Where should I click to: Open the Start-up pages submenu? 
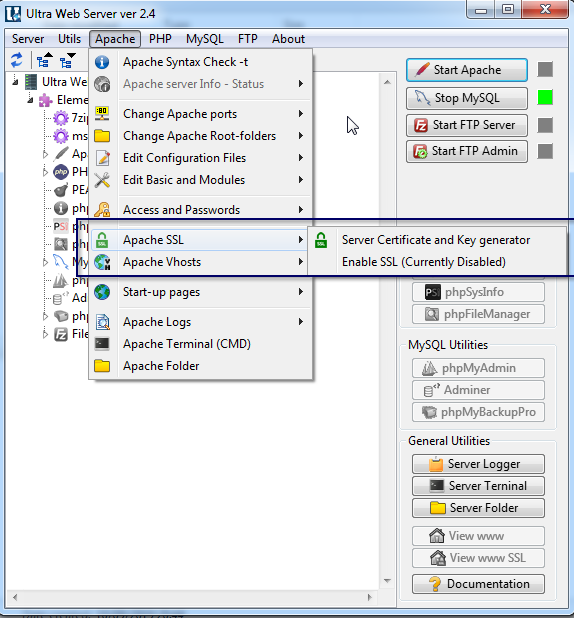[201, 292]
